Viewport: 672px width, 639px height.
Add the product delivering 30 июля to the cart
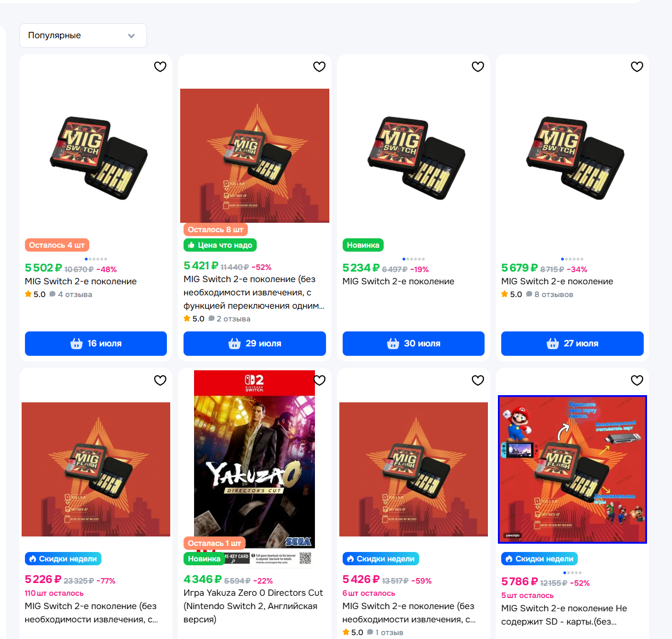pyautogui.click(x=414, y=344)
